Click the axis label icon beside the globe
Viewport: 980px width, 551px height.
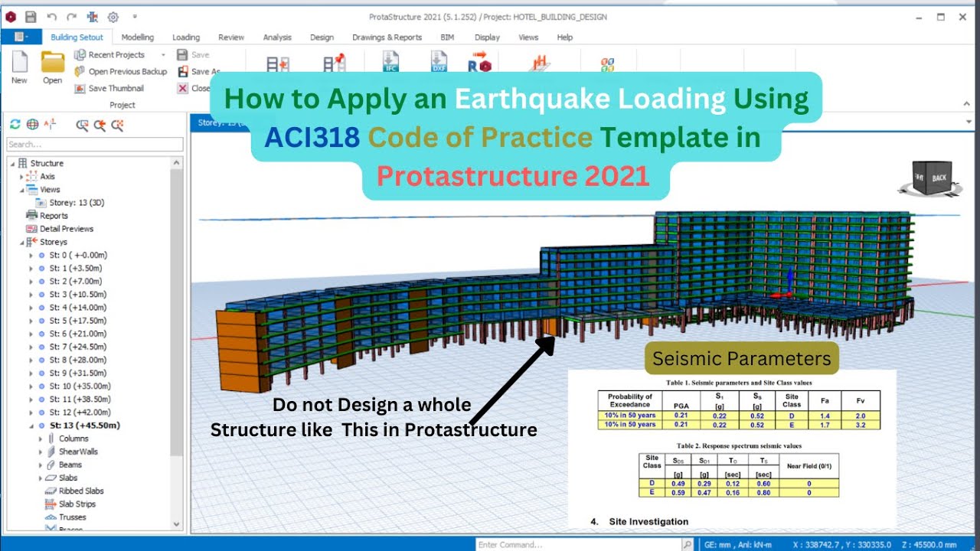click(50, 125)
